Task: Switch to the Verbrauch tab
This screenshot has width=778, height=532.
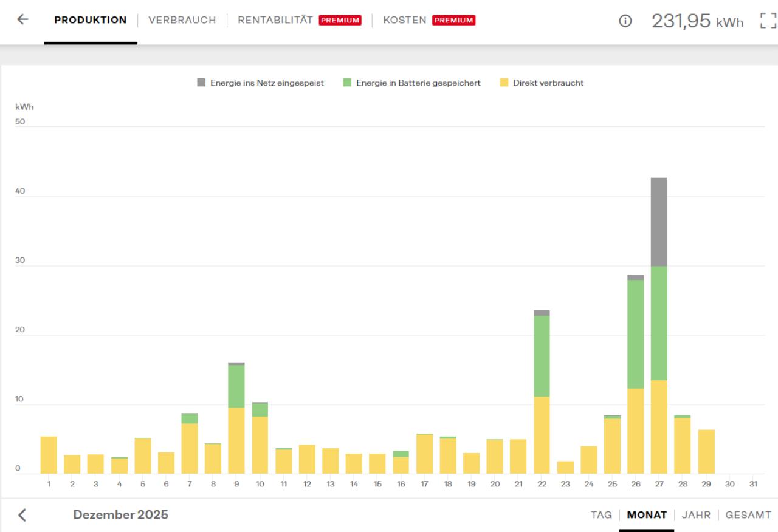Action: pos(182,20)
